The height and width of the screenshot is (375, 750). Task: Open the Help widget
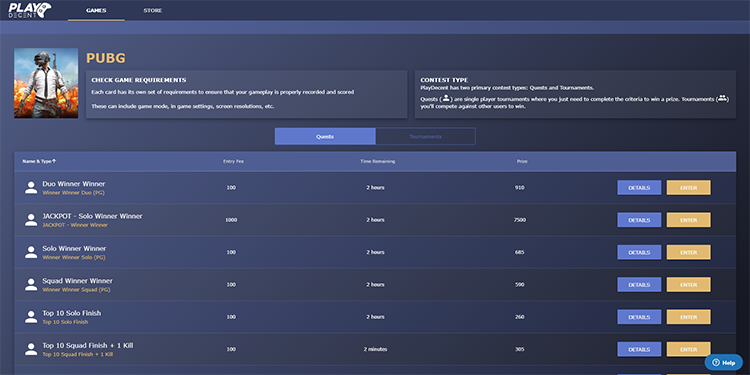(723, 363)
